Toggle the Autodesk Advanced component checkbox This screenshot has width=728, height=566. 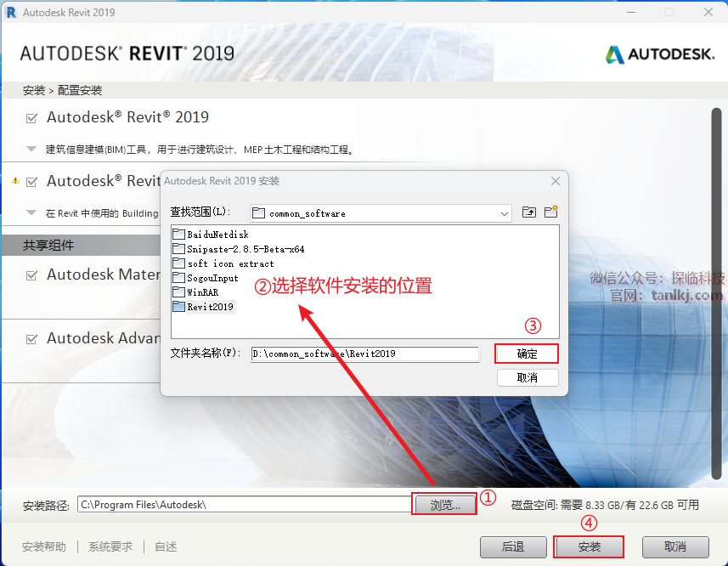tap(31, 339)
